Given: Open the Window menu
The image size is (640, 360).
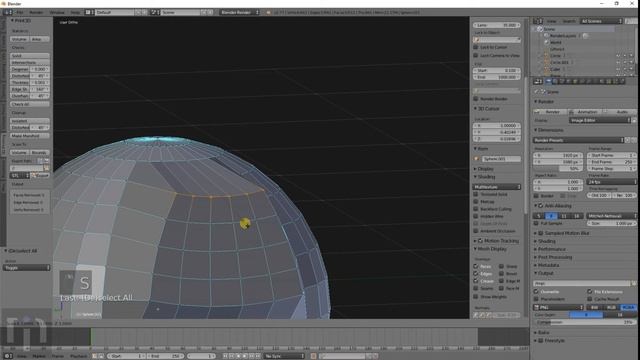Looking at the screenshot, I should [57, 12].
